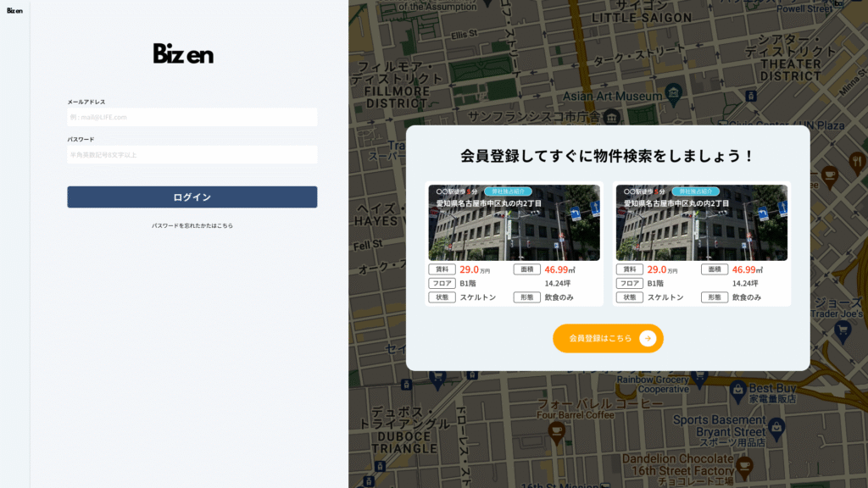The height and width of the screenshot is (488, 868).
Task: Open the パスワードを忘れたかたはこちら link
Action: click(192, 225)
